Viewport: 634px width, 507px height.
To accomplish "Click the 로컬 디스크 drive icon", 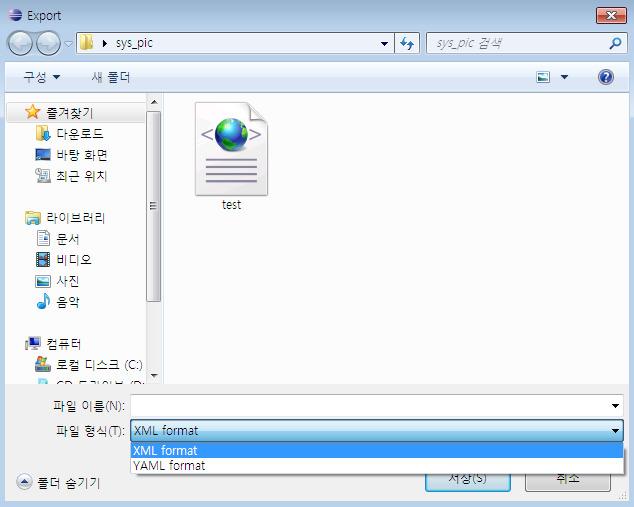I will [x=43, y=365].
